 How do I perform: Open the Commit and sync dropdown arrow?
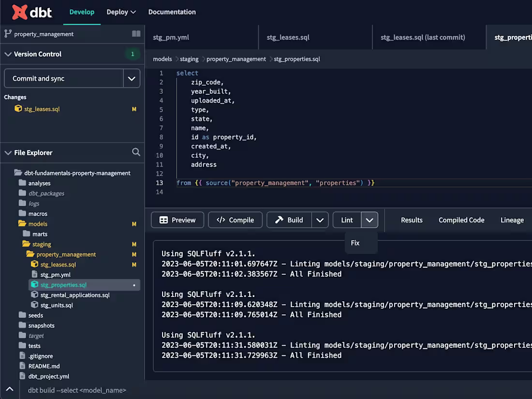(132, 78)
